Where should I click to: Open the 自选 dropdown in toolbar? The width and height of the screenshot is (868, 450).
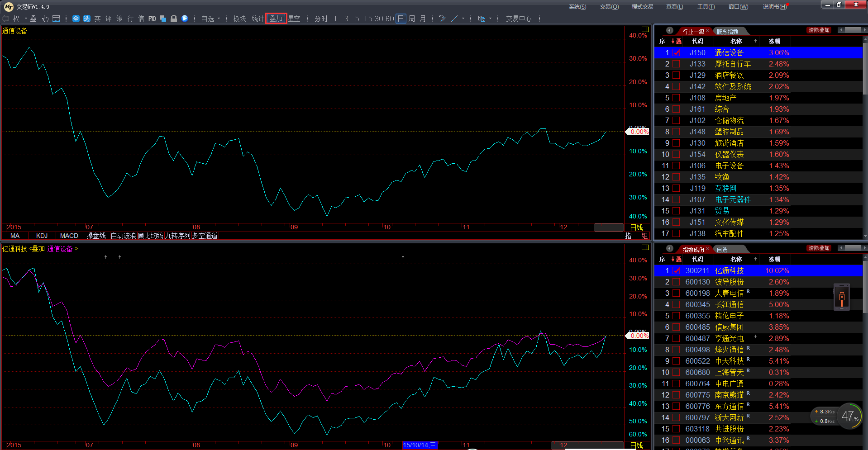210,19
